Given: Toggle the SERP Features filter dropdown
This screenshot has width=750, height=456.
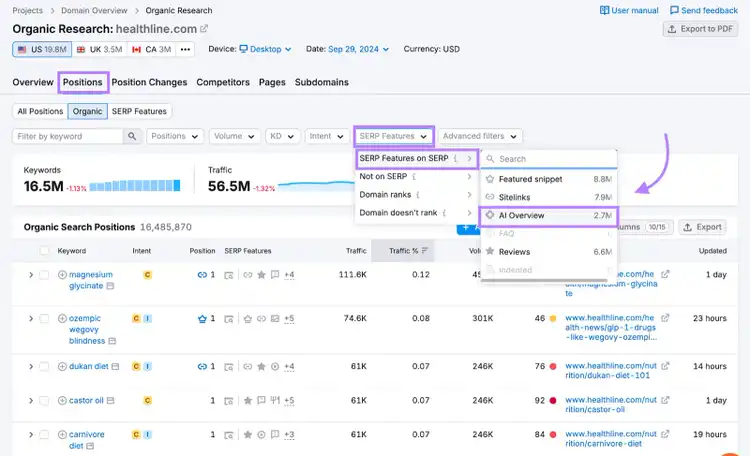Looking at the screenshot, I should pos(394,136).
